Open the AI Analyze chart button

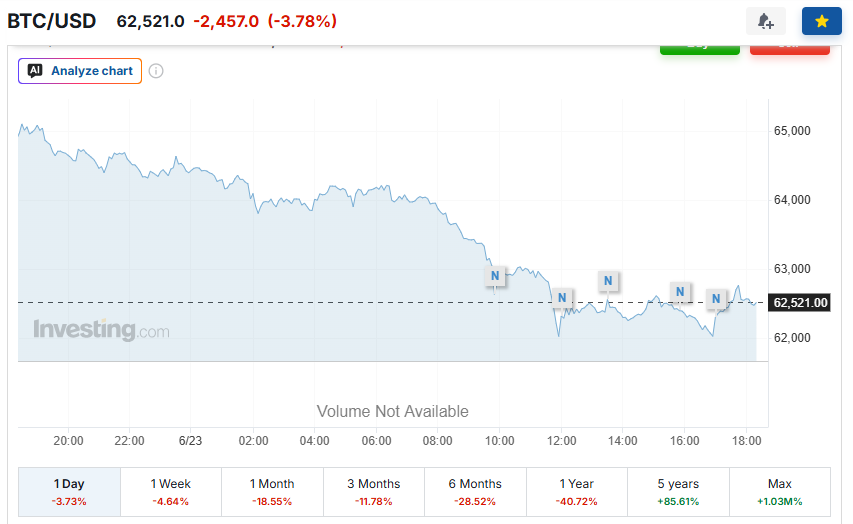(x=80, y=71)
